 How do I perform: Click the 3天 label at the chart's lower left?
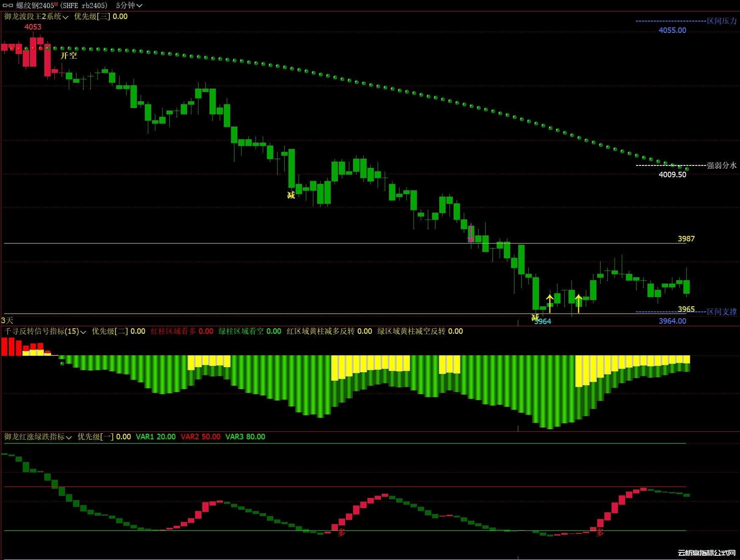point(7,321)
